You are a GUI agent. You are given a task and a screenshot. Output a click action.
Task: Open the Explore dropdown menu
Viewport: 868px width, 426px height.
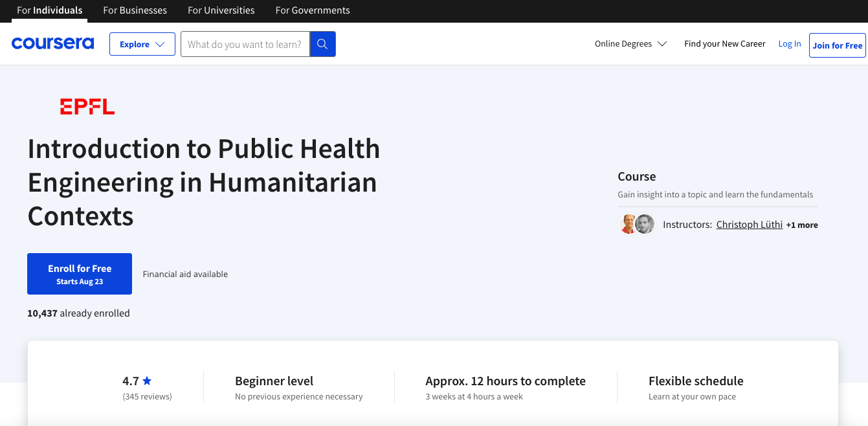pos(142,44)
